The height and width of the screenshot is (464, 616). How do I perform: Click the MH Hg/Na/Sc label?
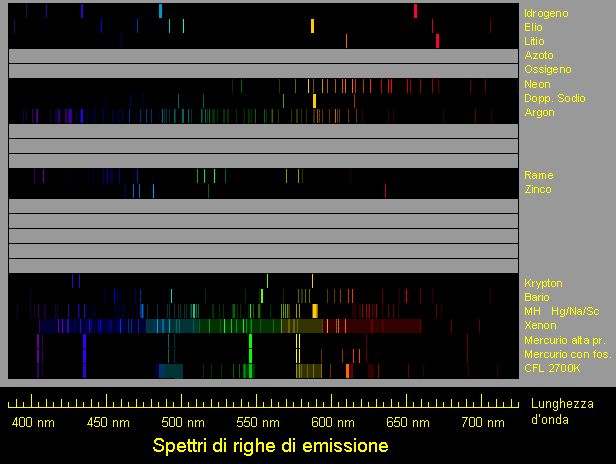click(562, 312)
